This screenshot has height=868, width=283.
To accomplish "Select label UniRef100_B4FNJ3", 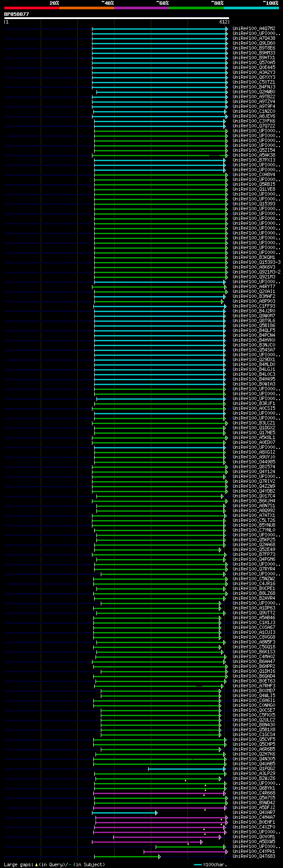I will pos(254,87).
